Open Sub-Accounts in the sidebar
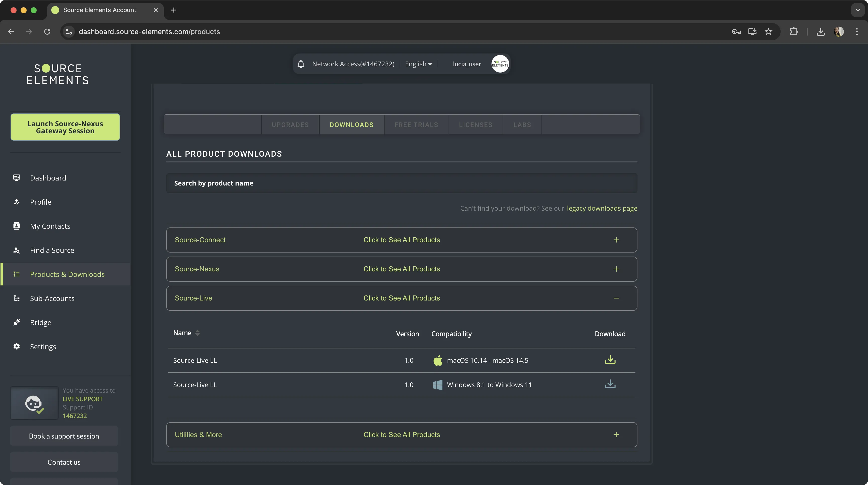The height and width of the screenshot is (485, 868). point(52,298)
